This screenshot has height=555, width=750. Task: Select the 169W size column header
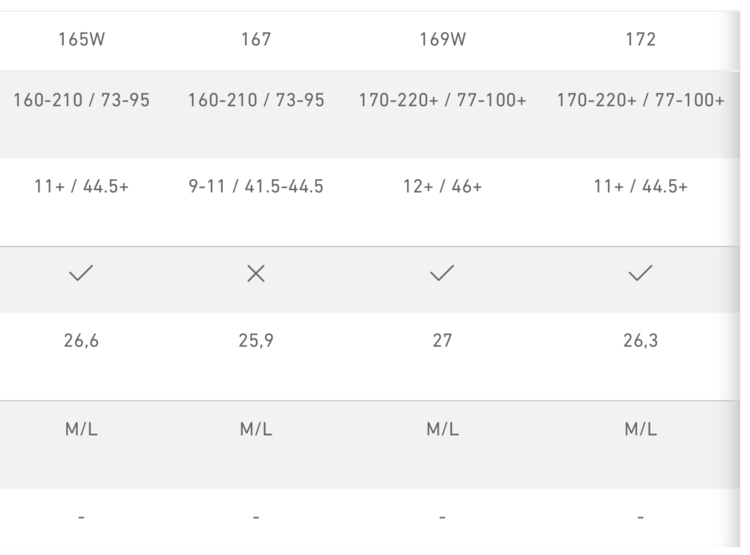point(442,41)
